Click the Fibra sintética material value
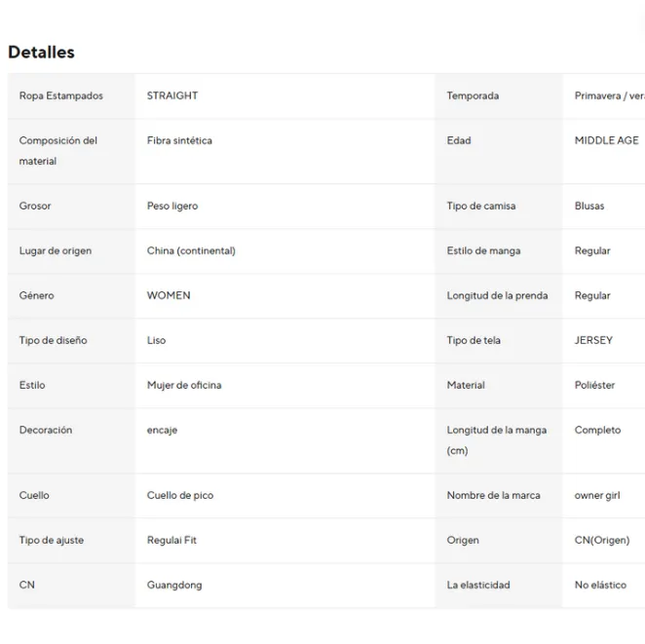The width and height of the screenshot is (645, 644). coord(179,140)
